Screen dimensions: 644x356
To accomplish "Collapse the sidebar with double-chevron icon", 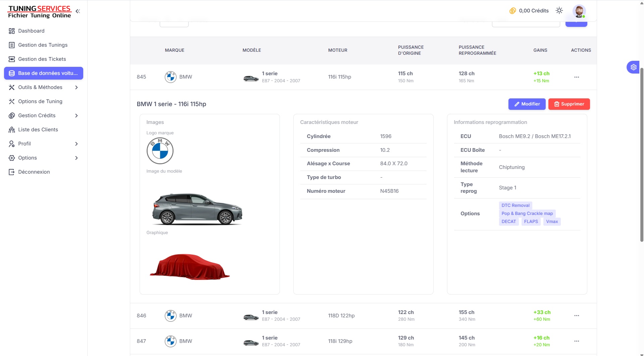I will click(x=78, y=11).
